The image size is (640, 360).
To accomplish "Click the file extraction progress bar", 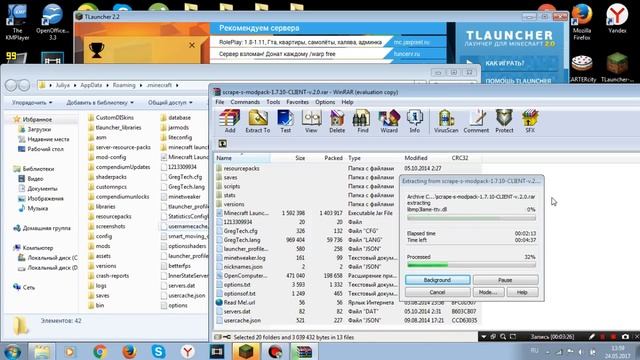I will 471,218.
